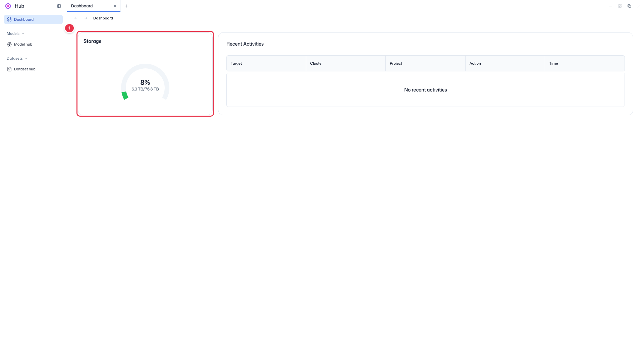Add a new tab with plus icon

point(127,6)
